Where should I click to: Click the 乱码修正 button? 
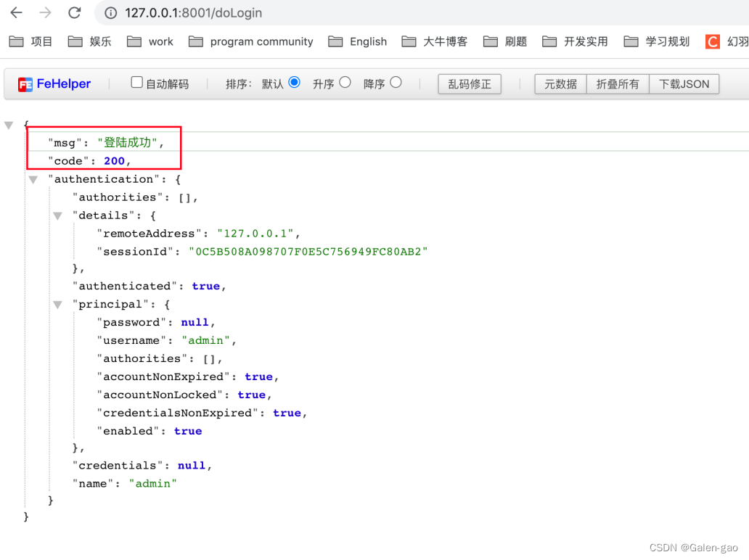point(469,83)
